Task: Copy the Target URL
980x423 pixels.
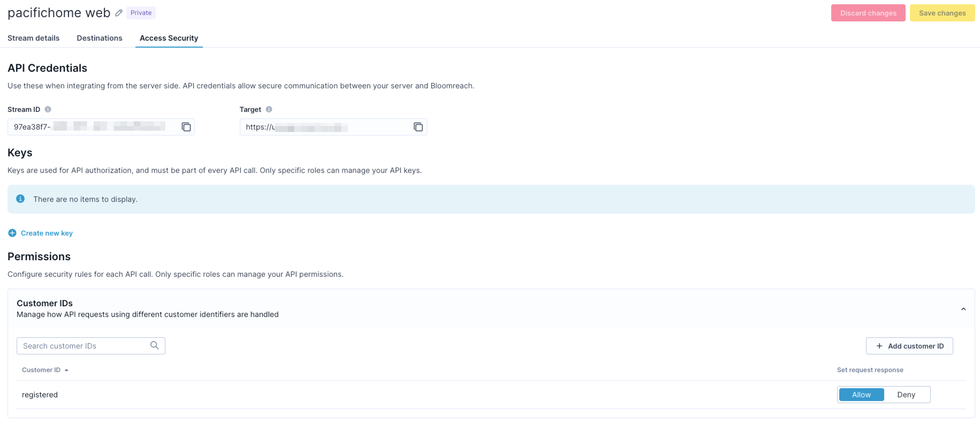Action: click(x=418, y=127)
